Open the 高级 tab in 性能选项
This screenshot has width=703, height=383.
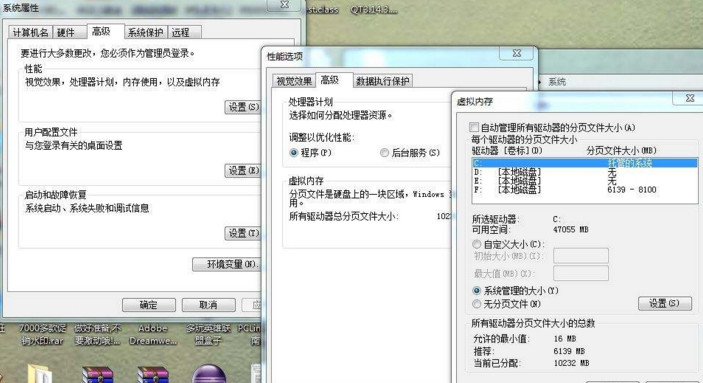coord(334,80)
